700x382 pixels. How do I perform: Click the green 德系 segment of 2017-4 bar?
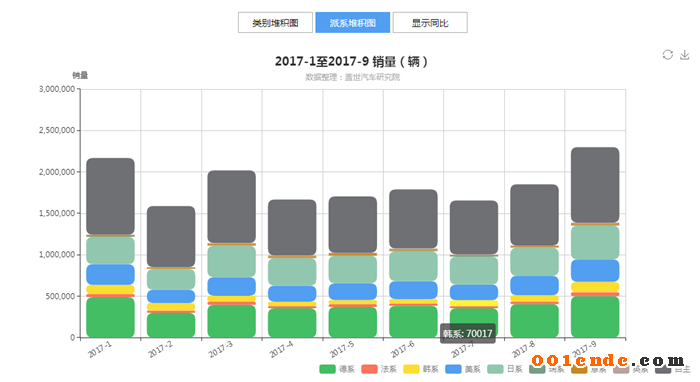pos(292,323)
